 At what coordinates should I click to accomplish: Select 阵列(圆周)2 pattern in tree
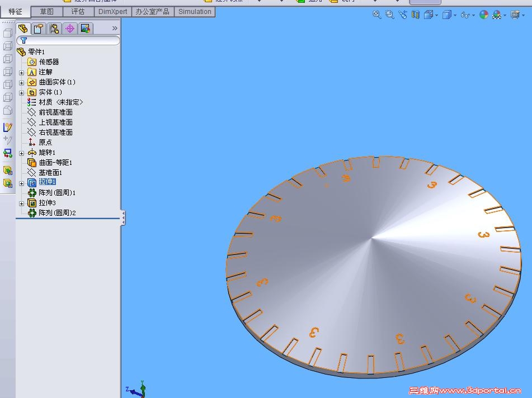[57, 213]
